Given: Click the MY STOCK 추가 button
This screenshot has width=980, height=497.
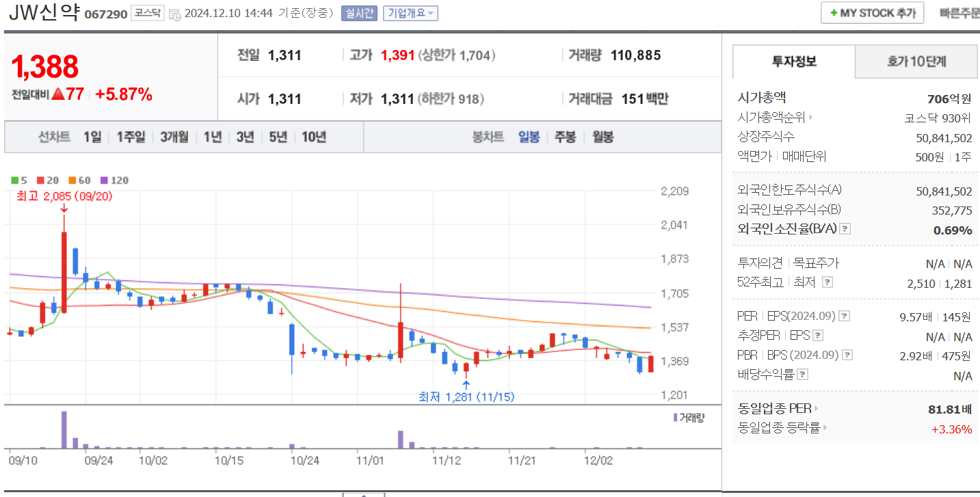Looking at the screenshot, I should [x=872, y=12].
